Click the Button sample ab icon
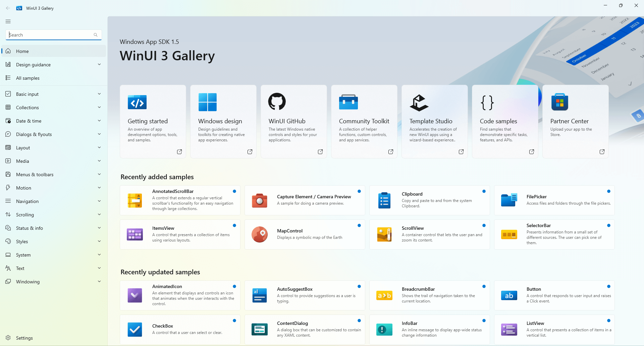This screenshot has height=346, width=644. (x=509, y=295)
